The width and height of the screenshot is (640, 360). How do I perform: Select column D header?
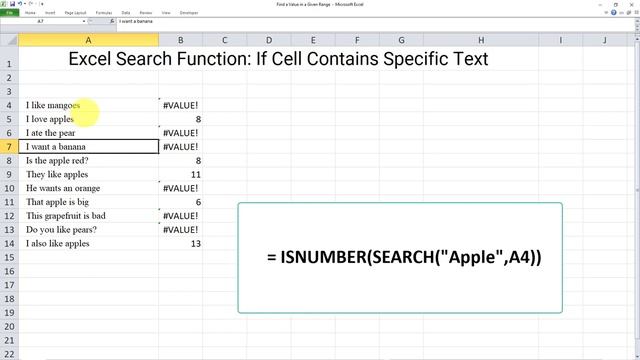269,40
